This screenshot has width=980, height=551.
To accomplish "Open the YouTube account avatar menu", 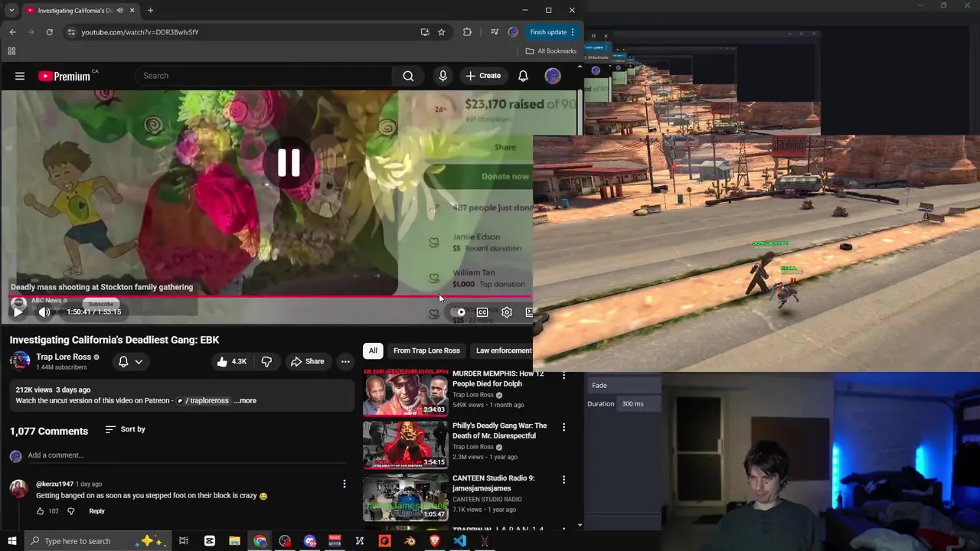I will click(553, 76).
